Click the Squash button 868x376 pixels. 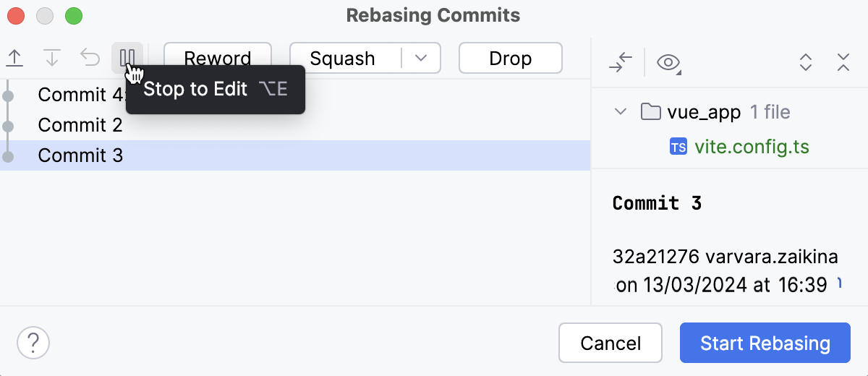pos(343,58)
